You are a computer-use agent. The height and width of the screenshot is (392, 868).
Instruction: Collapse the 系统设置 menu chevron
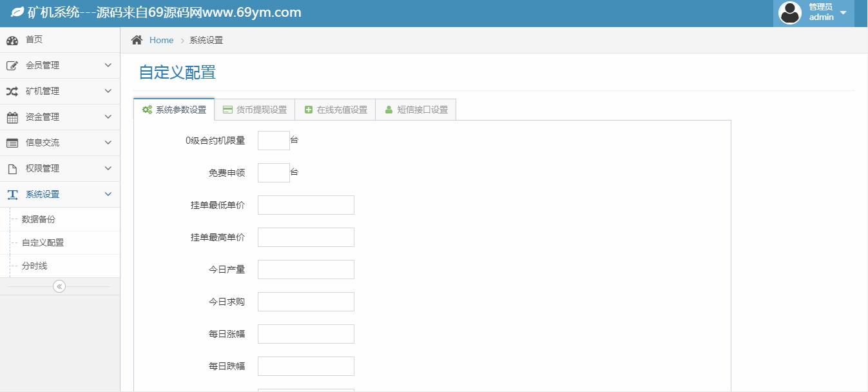108,194
